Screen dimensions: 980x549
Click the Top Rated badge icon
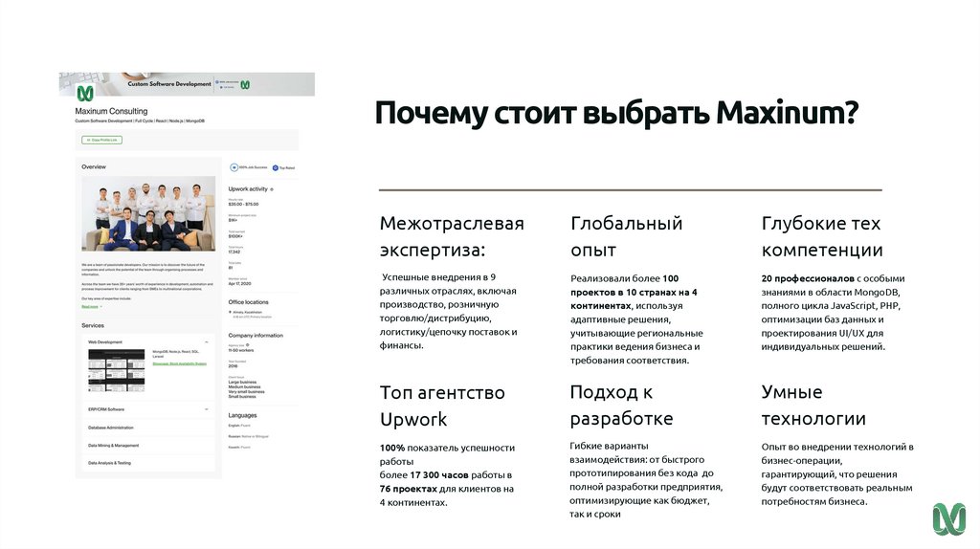point(275,168)
